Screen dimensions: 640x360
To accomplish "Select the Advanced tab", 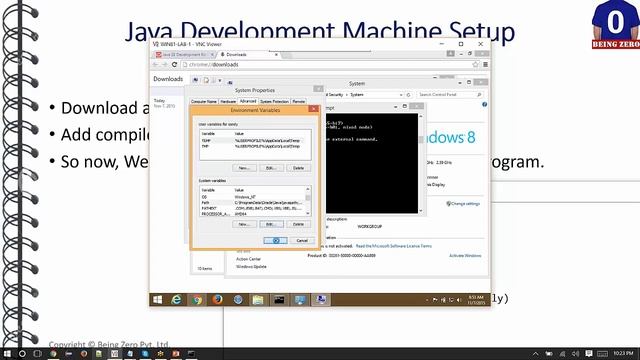I will (x=248, y=101).
